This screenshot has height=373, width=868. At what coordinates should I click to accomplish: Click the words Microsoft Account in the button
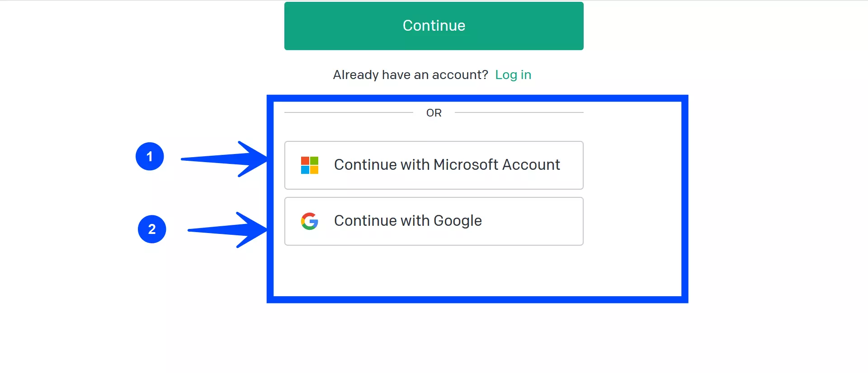point(497,165)
